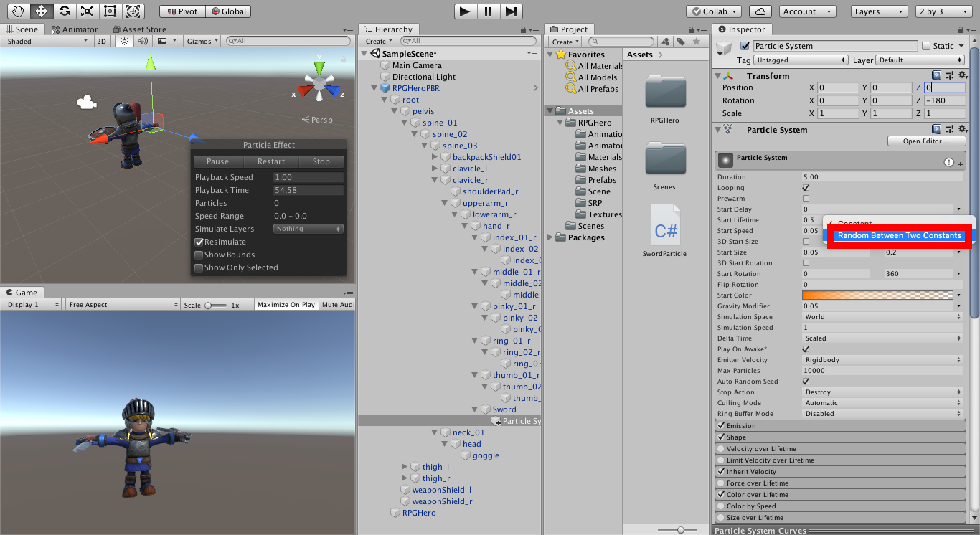Click the Restart particle button
980x535 pixels.
point(271,161)
